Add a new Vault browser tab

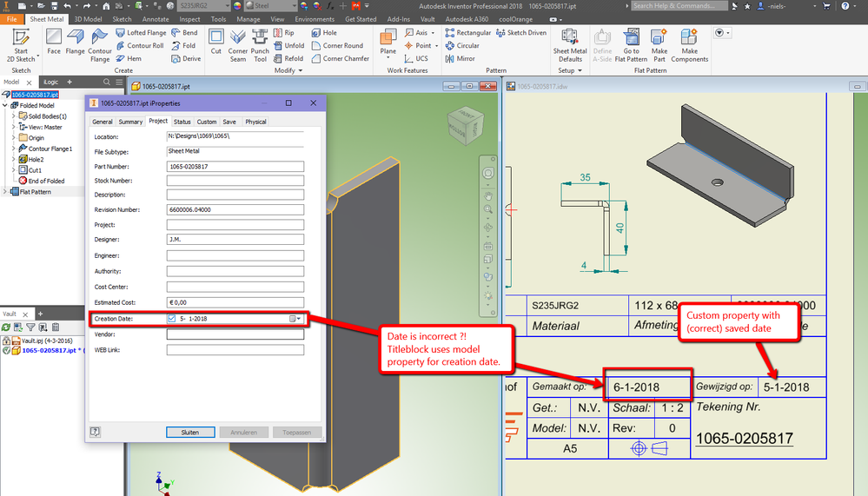point(41,314)
